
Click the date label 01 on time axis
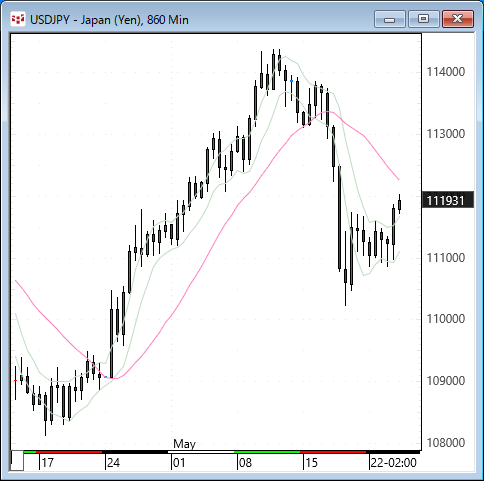179,463
